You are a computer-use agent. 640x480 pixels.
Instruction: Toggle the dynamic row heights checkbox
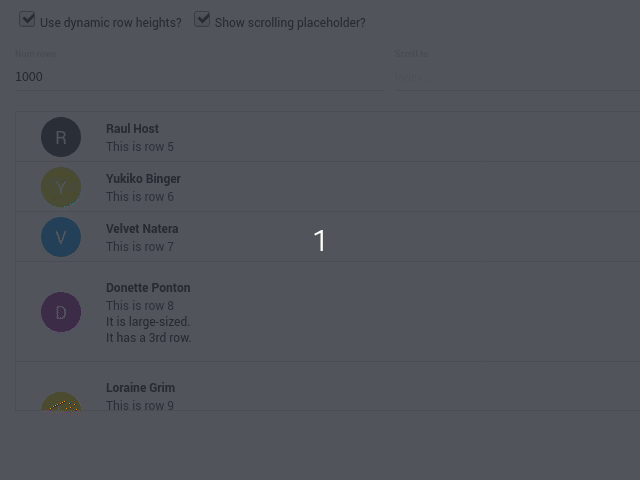point(27,20)
